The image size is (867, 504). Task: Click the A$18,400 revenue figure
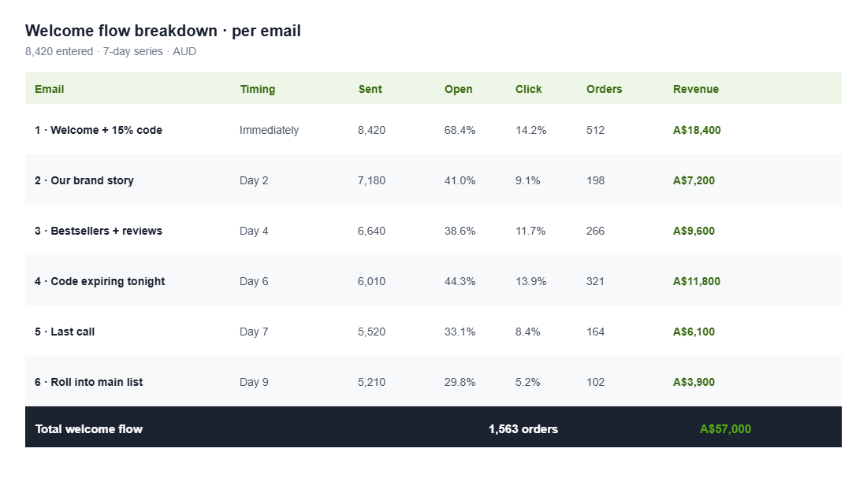pyautogui.click(x=697, y=130)
